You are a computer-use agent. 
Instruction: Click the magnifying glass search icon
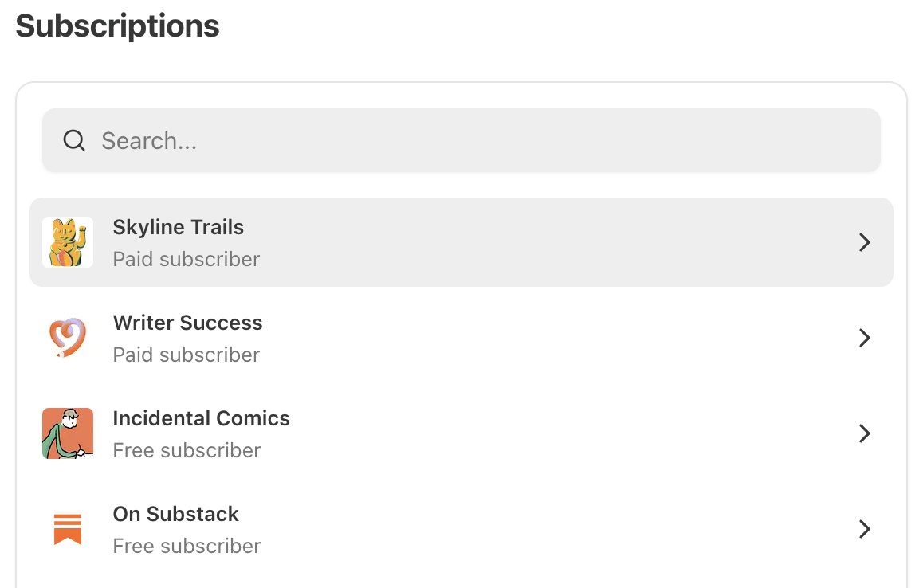pyautogui.click(x=74, y=141)
